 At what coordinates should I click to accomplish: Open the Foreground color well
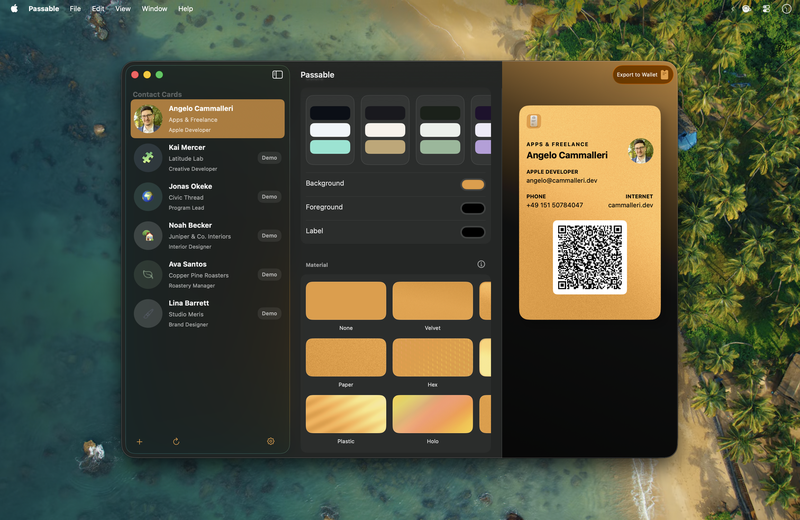[x=473, y=208]
